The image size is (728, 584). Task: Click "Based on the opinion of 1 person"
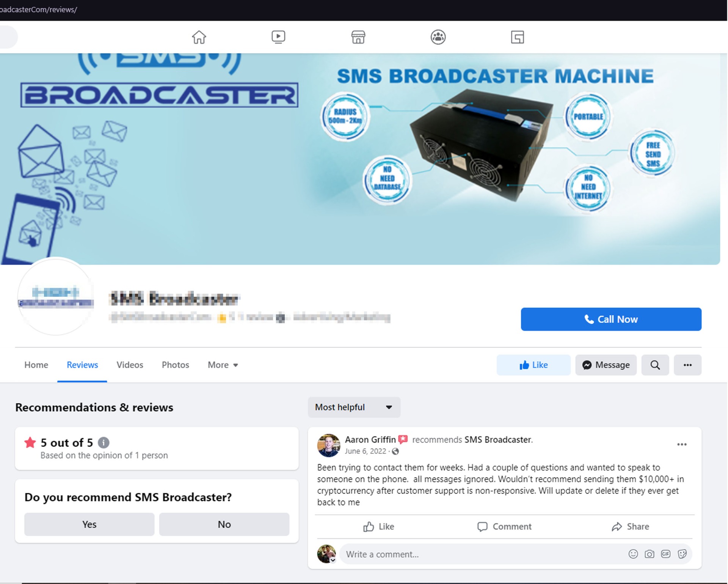tap(104, 455)
